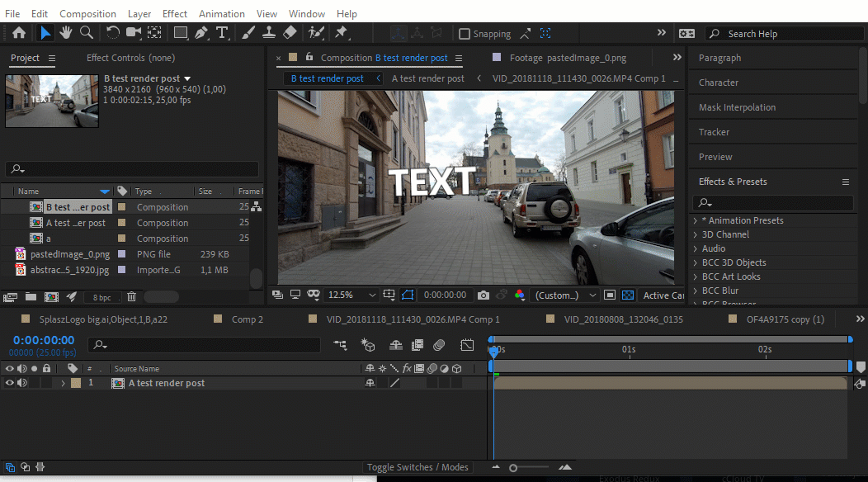Image resolution: width=868 pixels, height=482 pixels.
Task: Enable the Snapping checkbox
Action: [x=465, y=34]
